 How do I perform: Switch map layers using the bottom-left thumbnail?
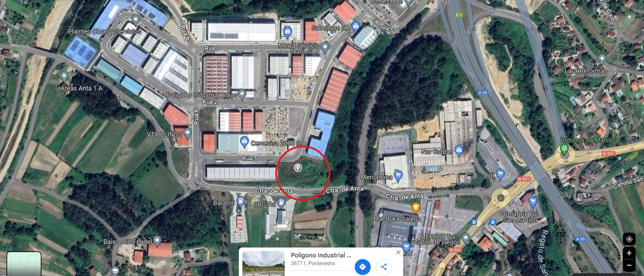24,264
